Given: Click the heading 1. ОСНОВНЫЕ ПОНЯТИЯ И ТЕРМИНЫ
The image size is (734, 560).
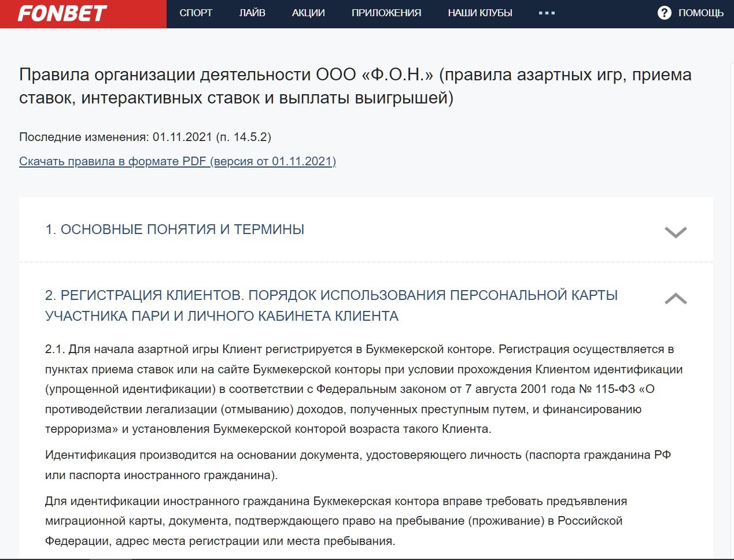Looking at the screenshot, I should pyautogui.click(x=175, y=229).
